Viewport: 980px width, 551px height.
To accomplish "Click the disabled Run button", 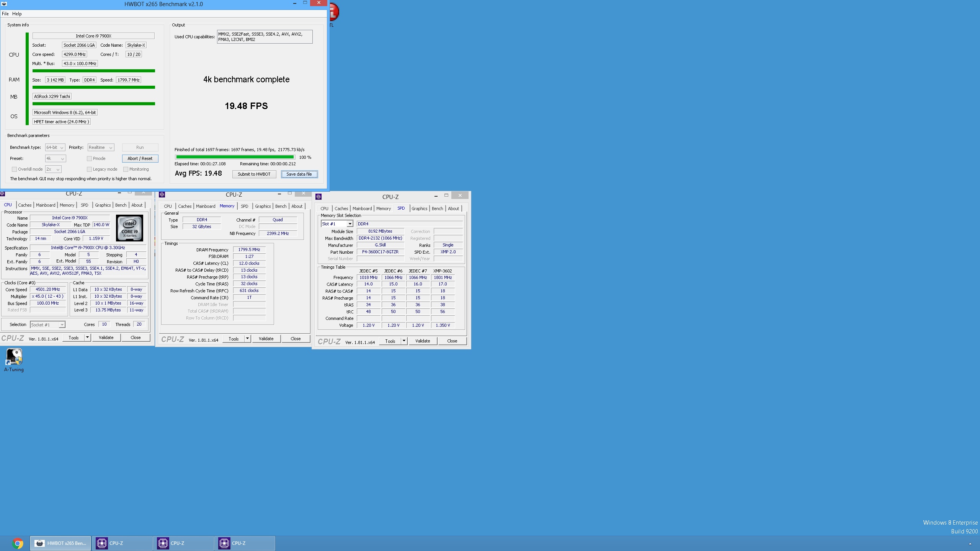I will click(x=140, y=147).
